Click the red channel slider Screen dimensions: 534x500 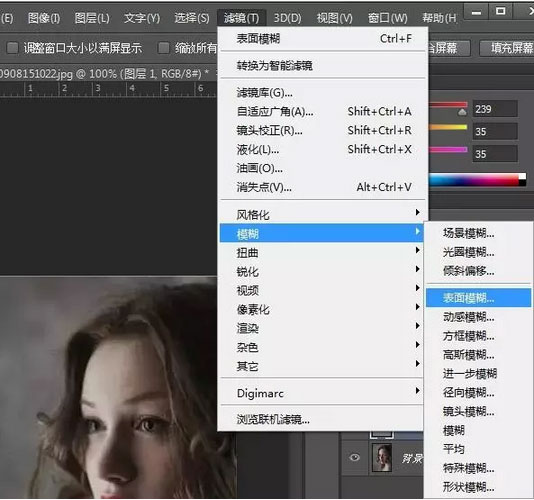(x=448, y=105)
